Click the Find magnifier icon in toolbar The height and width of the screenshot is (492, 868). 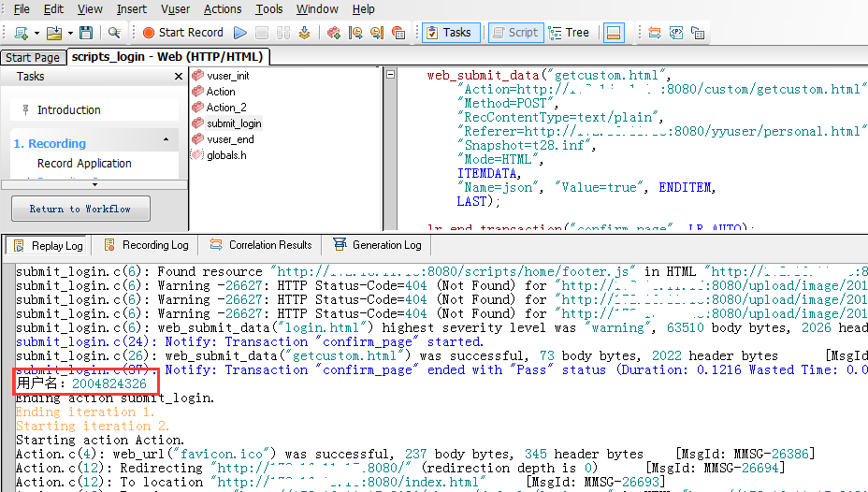[114, 32]
